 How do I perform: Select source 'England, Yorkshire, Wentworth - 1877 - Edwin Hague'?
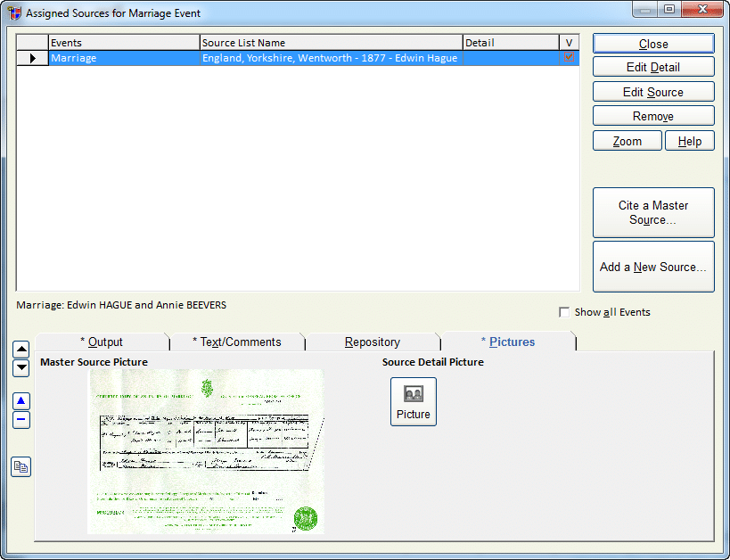332,58
